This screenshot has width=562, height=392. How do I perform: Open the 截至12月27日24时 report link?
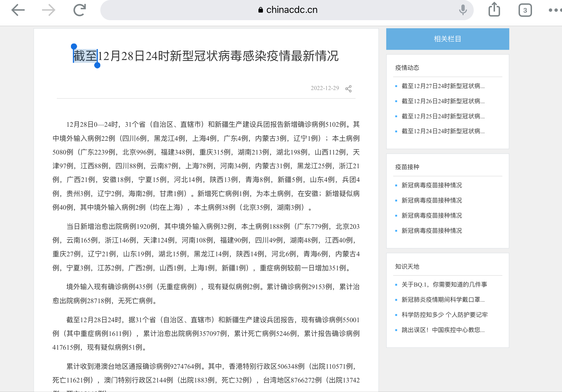pos(443,86)
